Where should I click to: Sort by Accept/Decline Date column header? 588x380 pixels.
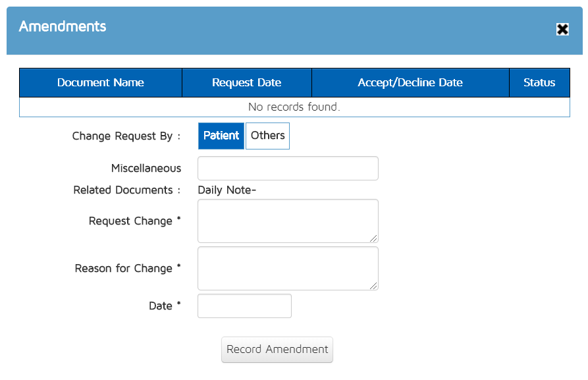410,83
